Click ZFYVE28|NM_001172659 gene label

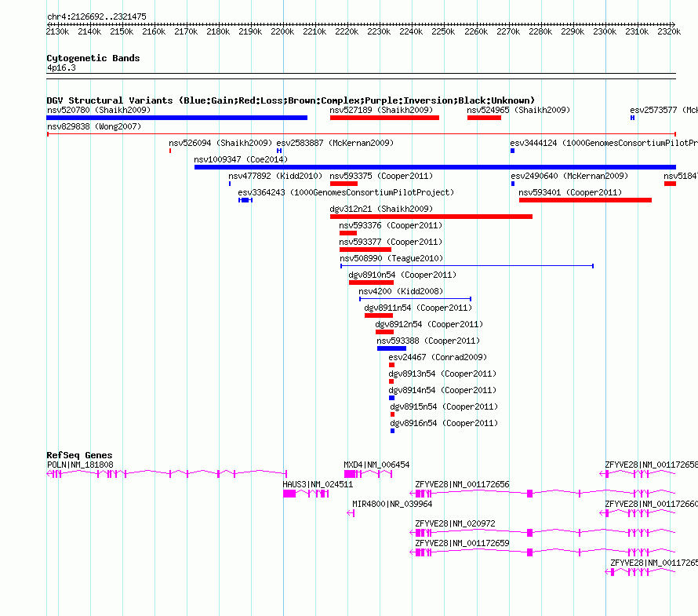tap(462, 543)
